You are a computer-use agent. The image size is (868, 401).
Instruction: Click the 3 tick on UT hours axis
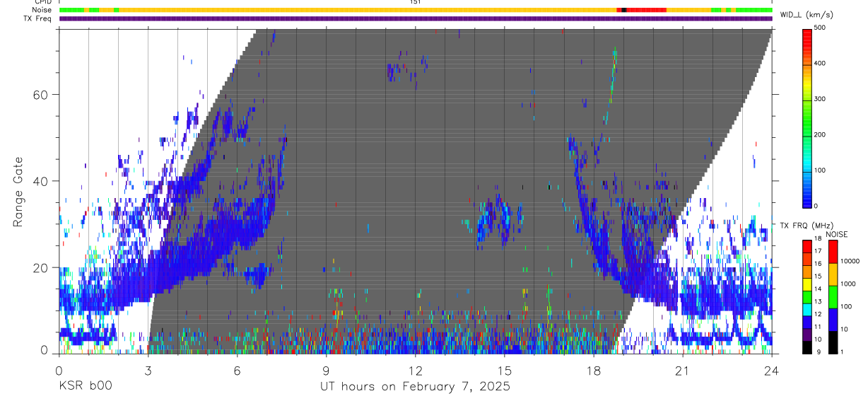[x=148, y=371]
